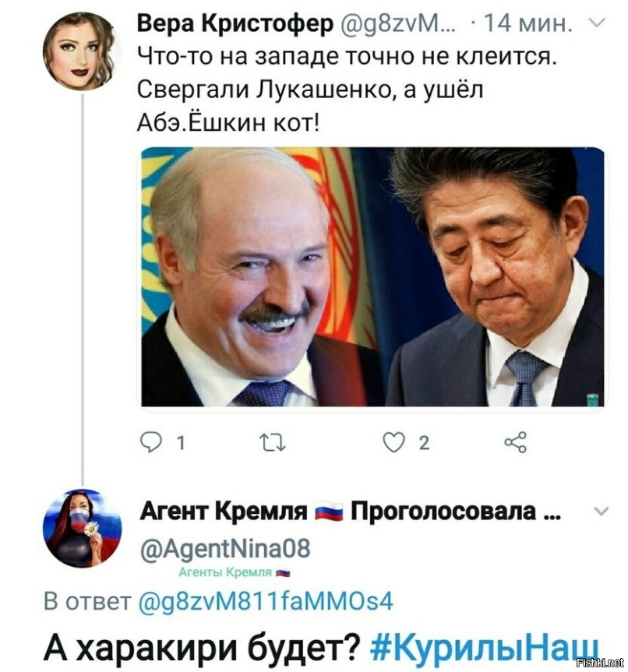The width and height of the screenshot is (628, 672).
Task: Click the Fishki.net watermark
Action: tap(601, 663)
